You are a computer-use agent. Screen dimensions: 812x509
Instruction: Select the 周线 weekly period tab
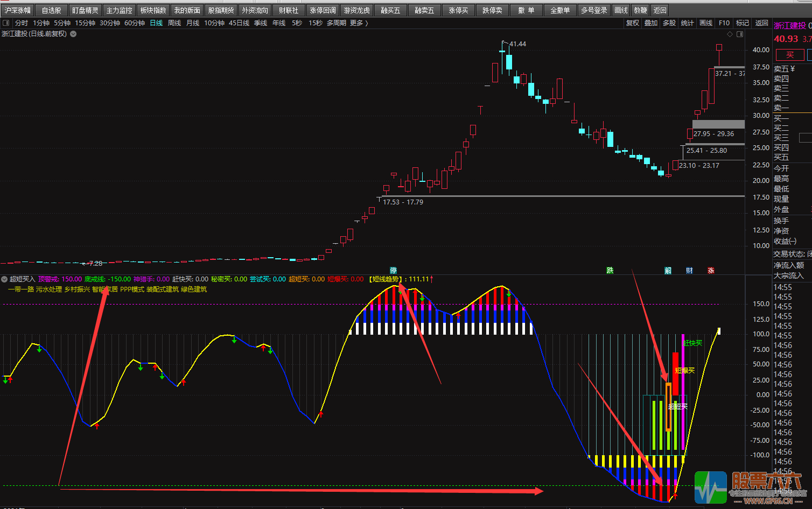click(x=174, y=23)
